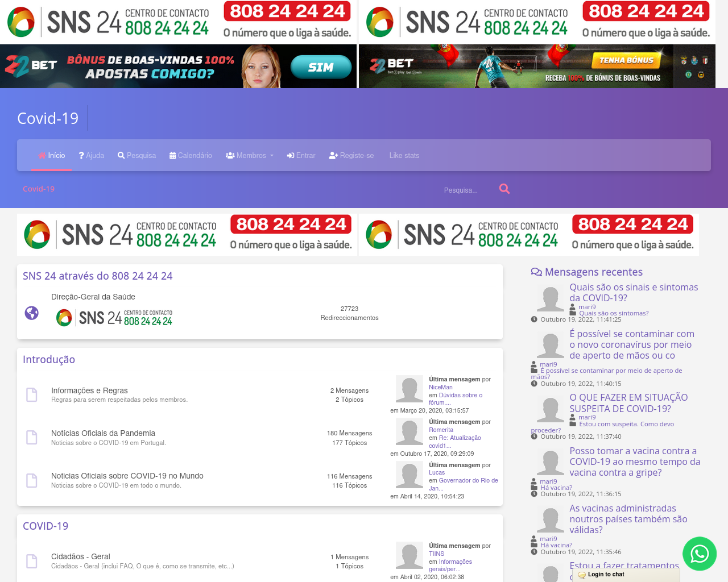Image resolution: width=728 pixels, height=582 pixels.
Task: Click TENHA BÔNUS button on 22Bet banner
Action: (x=626, y=60)
